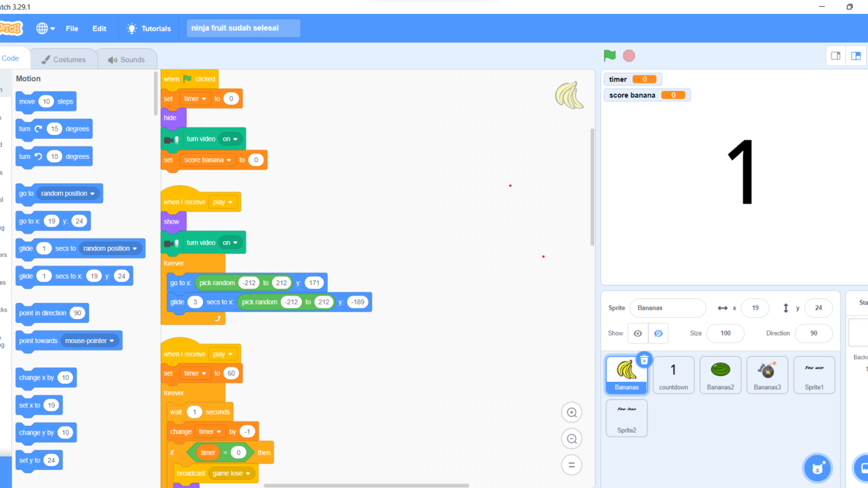This screenshot has height=488, width=868.
Task: Click the turn counterclockwise 15 degrees block
Action: click(x=53, y=156)
